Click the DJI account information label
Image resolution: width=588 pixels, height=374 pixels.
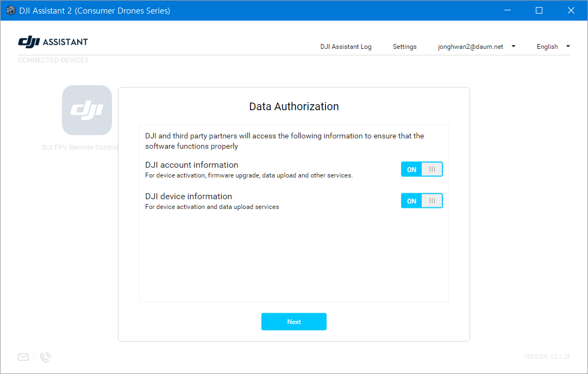(x=192, y=165)
